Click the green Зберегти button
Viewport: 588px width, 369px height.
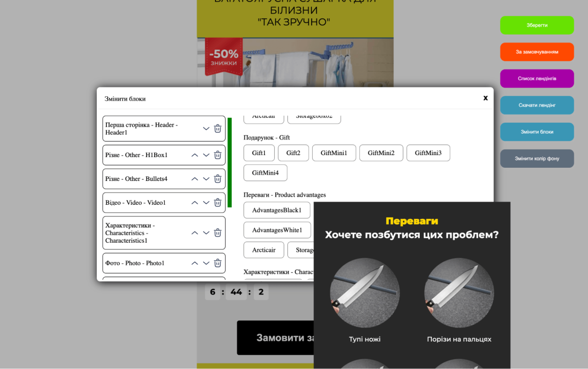click(x=537, y=25)
